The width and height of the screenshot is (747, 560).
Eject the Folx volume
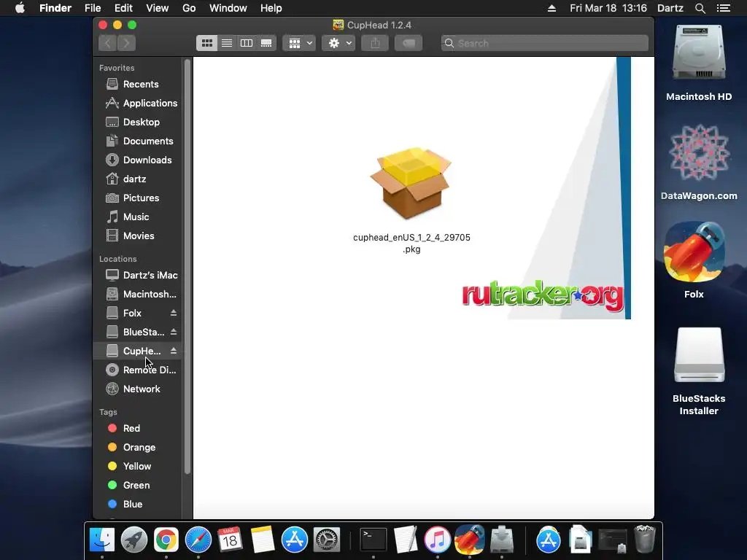(x=174, y=313)
